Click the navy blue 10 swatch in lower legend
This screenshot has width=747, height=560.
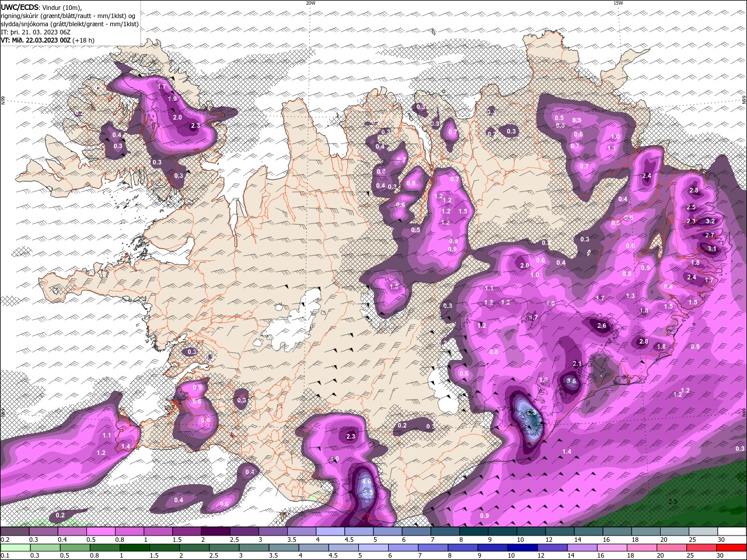[523, 548]
